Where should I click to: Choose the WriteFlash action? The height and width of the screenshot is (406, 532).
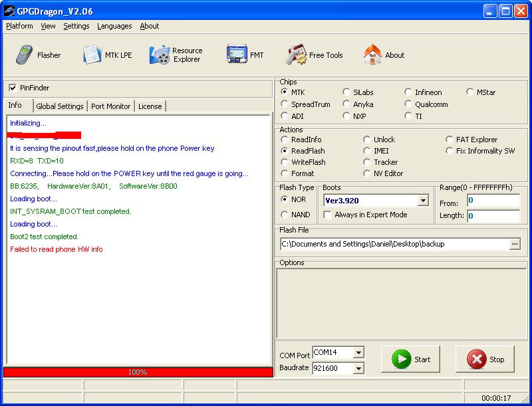285,162
